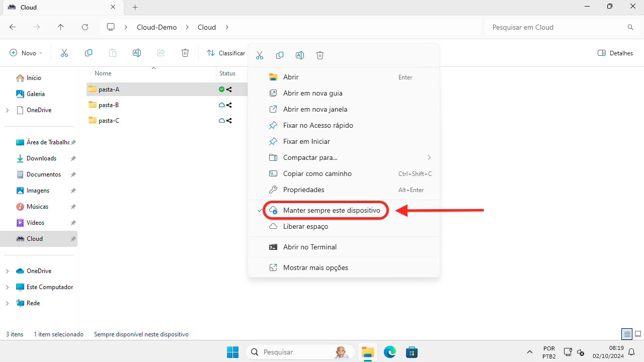The width and height of the screenshot is (644, 362).
Task: Open the Novo dropdown menu
Action: pyautogui.click(x=26, y=53)
